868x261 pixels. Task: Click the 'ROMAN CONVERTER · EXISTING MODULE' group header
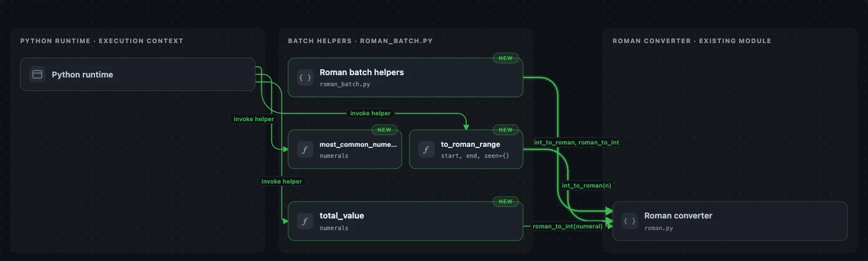692,41
